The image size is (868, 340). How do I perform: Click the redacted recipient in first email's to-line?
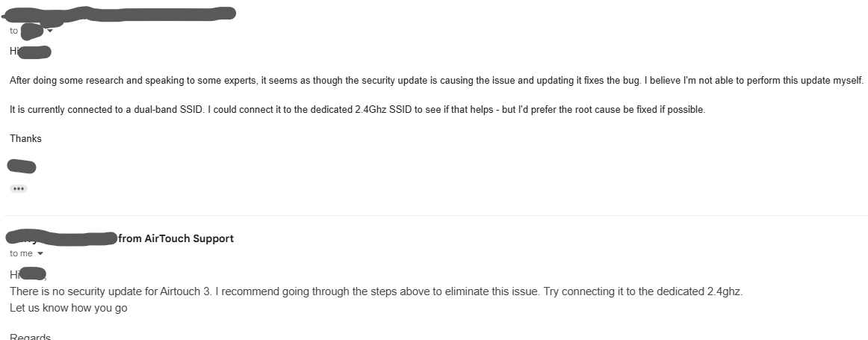(x=31, y=31)
